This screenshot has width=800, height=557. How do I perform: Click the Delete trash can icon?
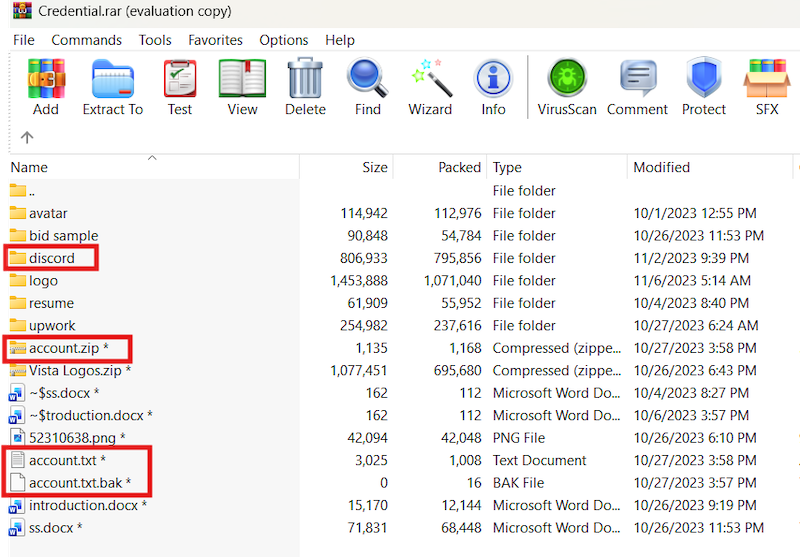[x=305, y=78]
